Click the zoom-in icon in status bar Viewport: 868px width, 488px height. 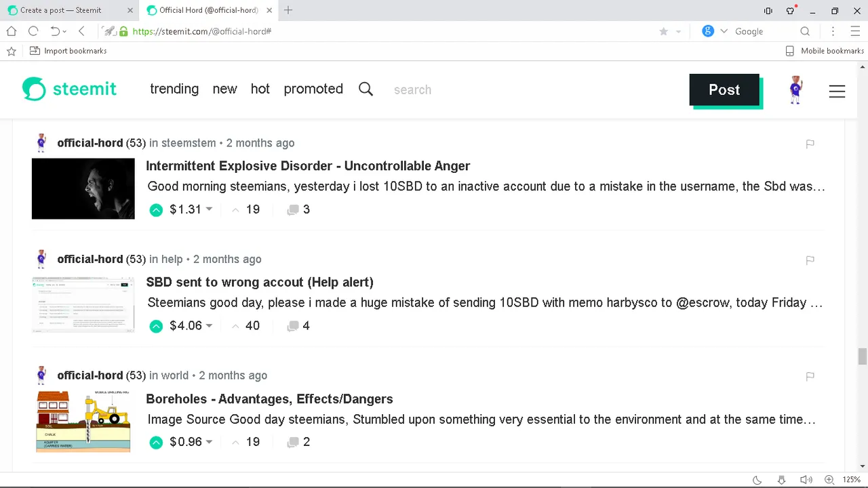(829, 480)
